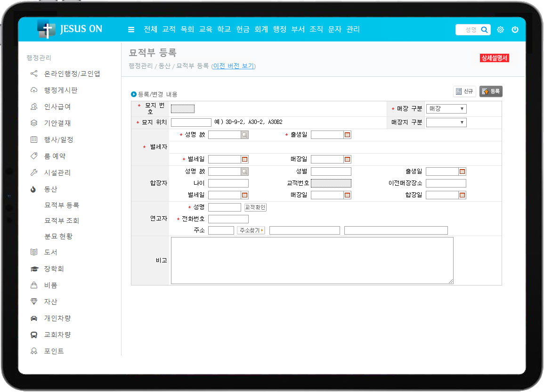Image resolution: width=544 pixels, height=392 pixels.
Task: Open the 헌금 top menu
Action: point(243,29)
